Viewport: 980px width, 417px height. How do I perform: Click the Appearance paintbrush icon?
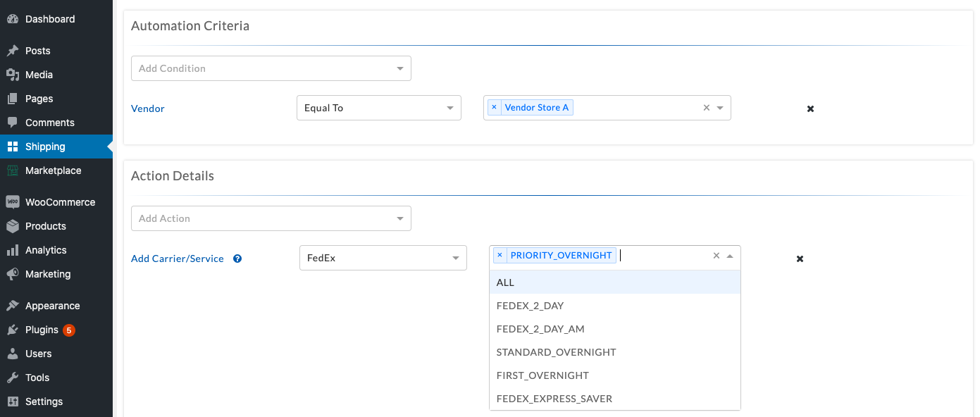(x=13, y=306)
